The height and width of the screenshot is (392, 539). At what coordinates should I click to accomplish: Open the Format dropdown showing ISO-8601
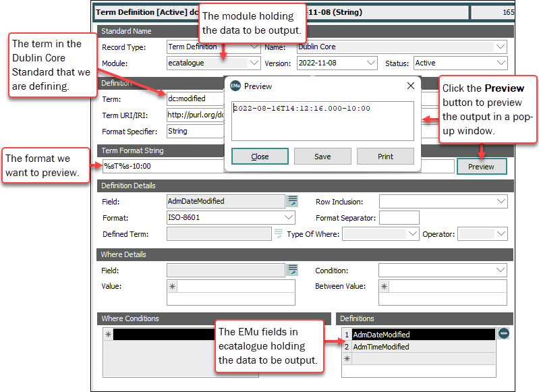[x=289, y=217]
